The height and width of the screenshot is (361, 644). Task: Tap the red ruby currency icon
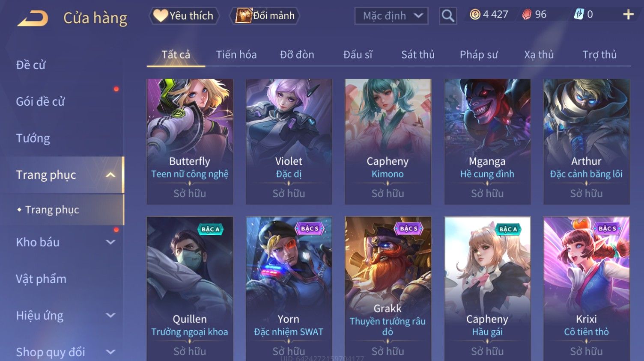pos(527,15)
